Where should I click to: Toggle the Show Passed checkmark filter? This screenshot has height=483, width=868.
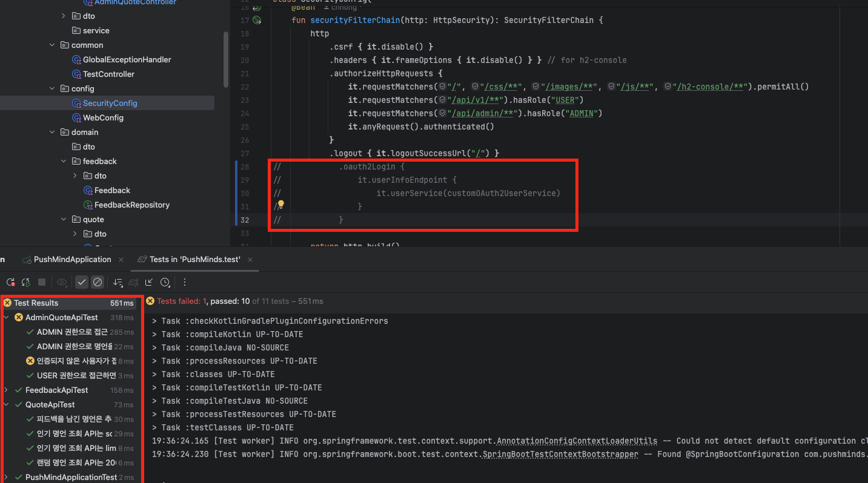[x=82, y=282]
